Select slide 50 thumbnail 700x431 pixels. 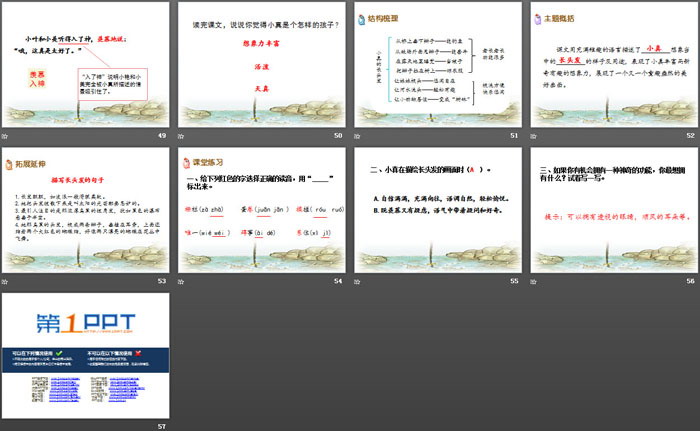[x=262, y=64]
